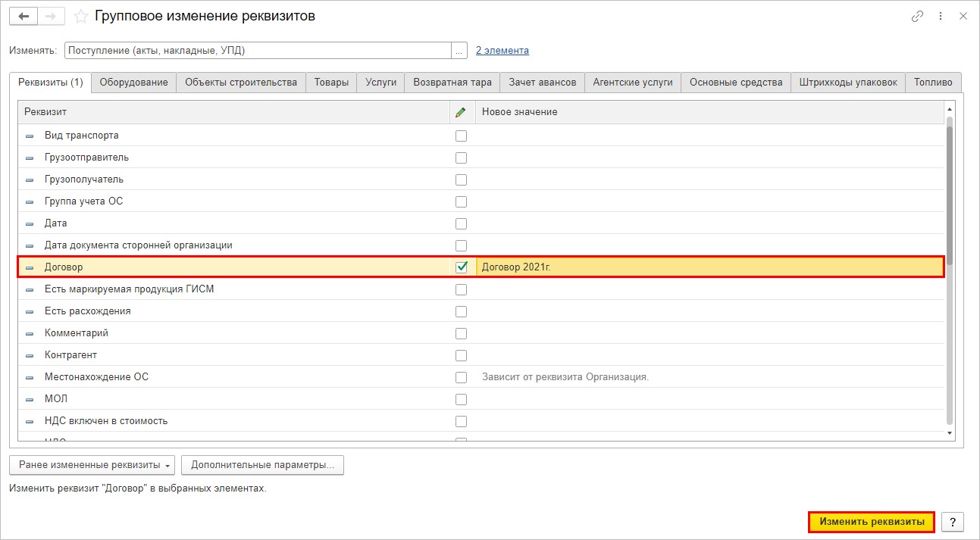Open the Ранее измененные реквизиты dropdown
The height and width of the screenshot is (540, 980).
click(x=92, y=465)
